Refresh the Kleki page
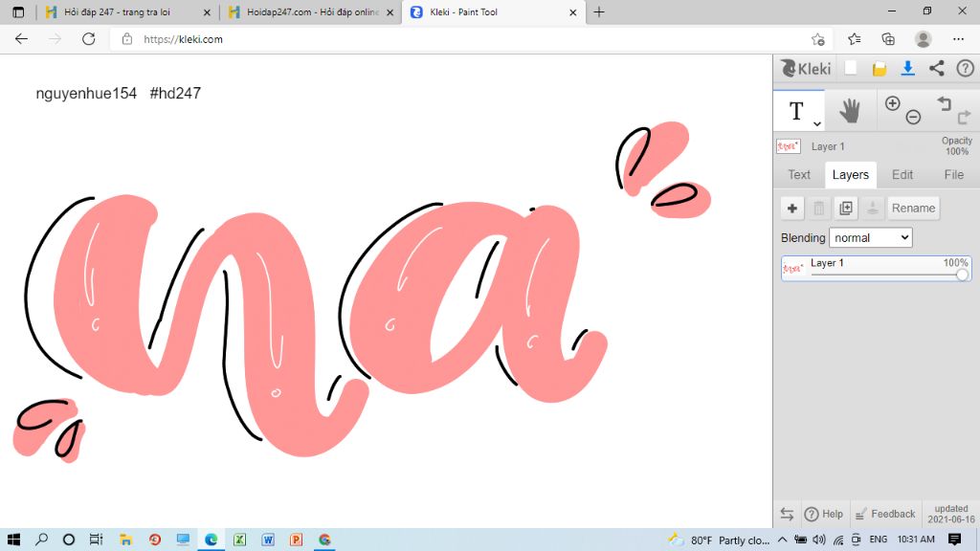Screen dimensions: 980x551 89,38
